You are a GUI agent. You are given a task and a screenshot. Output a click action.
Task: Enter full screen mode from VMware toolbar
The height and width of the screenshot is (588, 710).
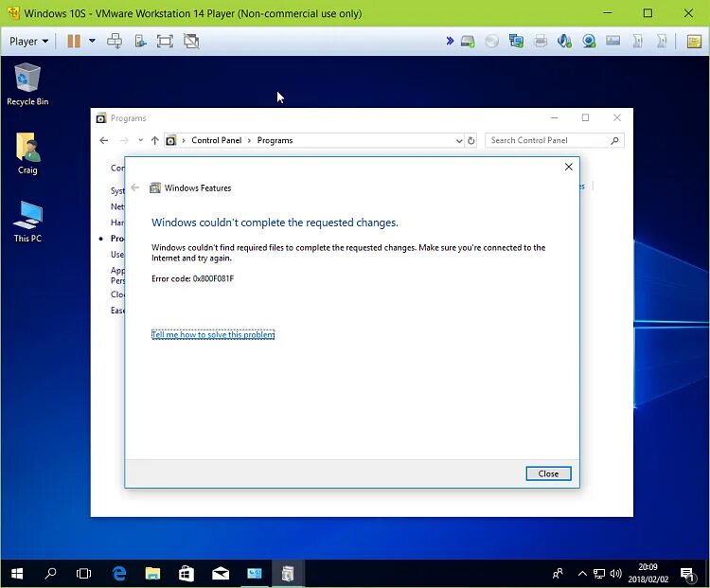tap(165, 42)
